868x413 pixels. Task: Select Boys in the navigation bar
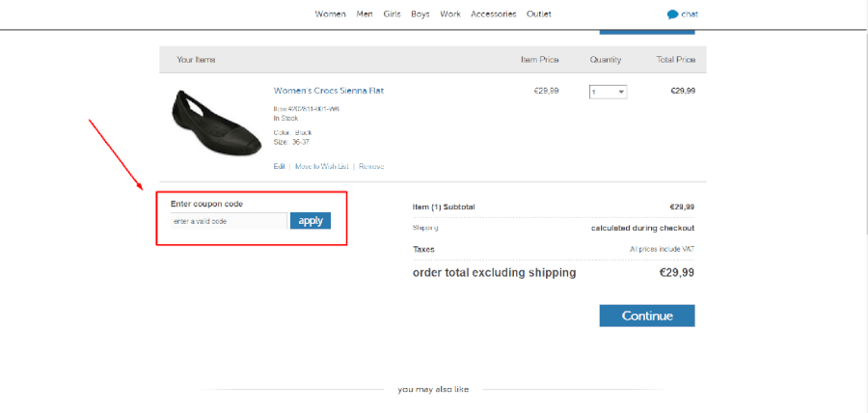420,14
